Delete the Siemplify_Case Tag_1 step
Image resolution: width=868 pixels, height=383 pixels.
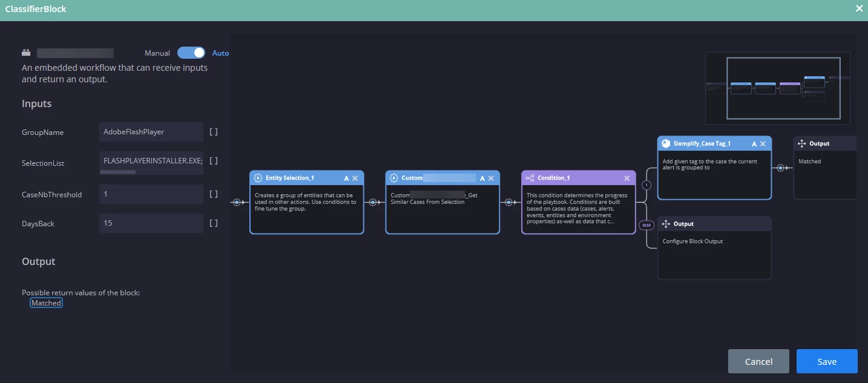point(763,143)
